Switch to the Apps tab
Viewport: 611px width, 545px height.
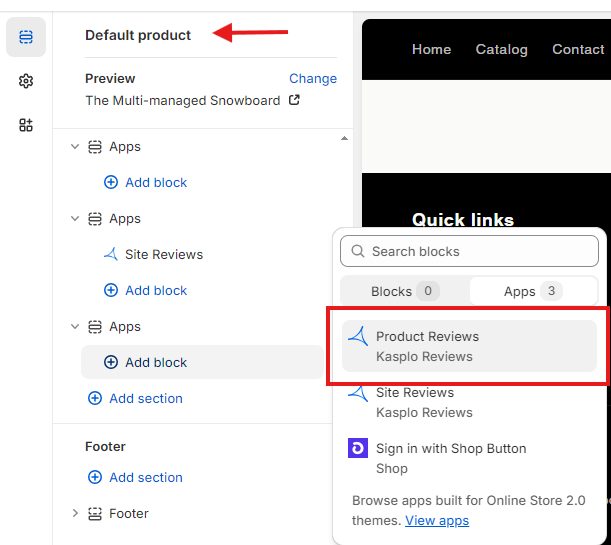click(x=533, y=291)
